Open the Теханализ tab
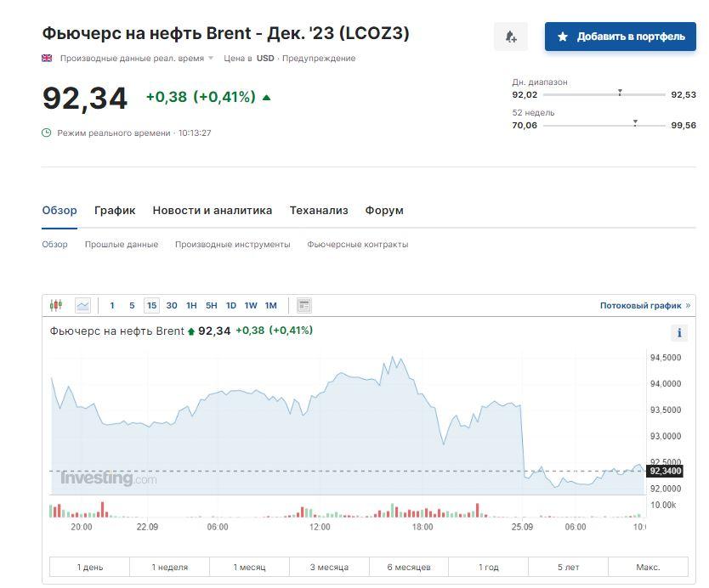Screen dimensions: 709x588 (319, 211)
